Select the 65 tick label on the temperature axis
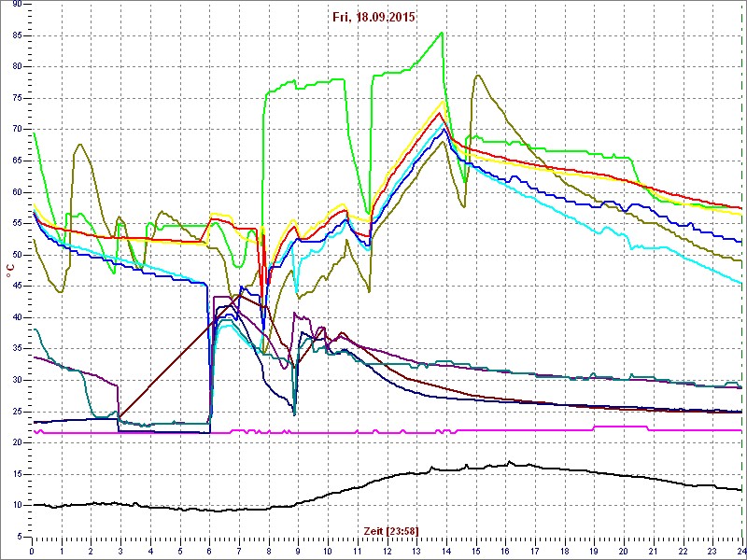Screen dimensions: 747x560 pos(16,161)
